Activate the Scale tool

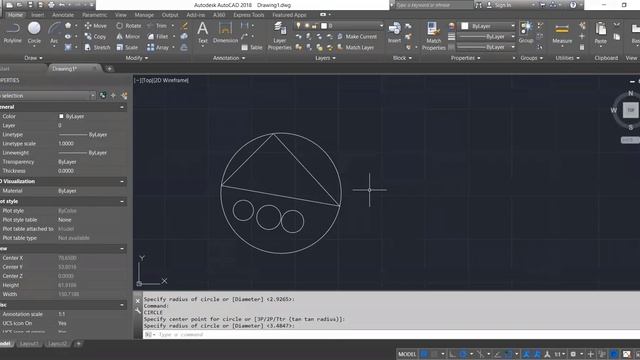[x=127, y=47]
